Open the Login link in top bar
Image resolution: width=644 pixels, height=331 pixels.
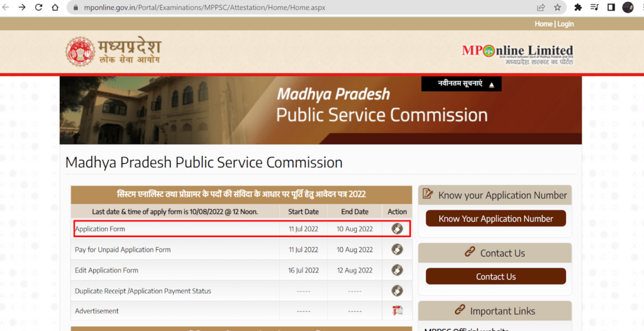tap(565, 24)
